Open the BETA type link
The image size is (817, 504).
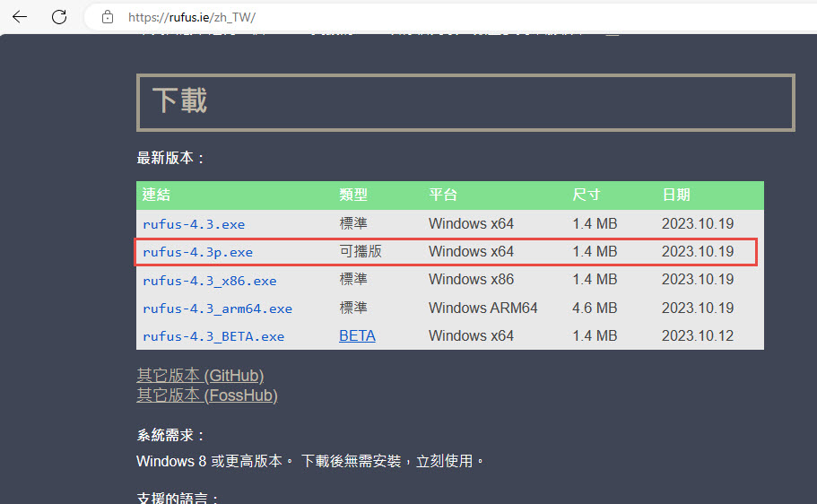point(357,335)
